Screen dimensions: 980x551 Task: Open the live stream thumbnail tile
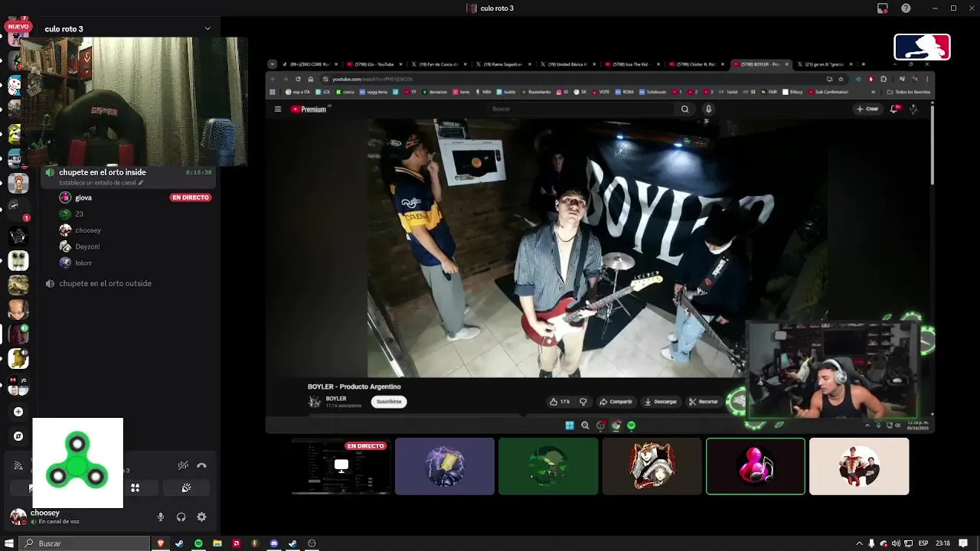(x=341, y=466)
